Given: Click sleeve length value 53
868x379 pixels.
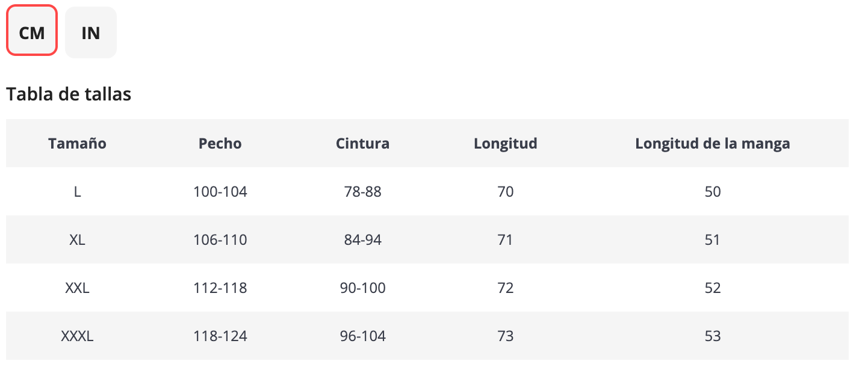Looking at the screenshot, I should [713, 336].
